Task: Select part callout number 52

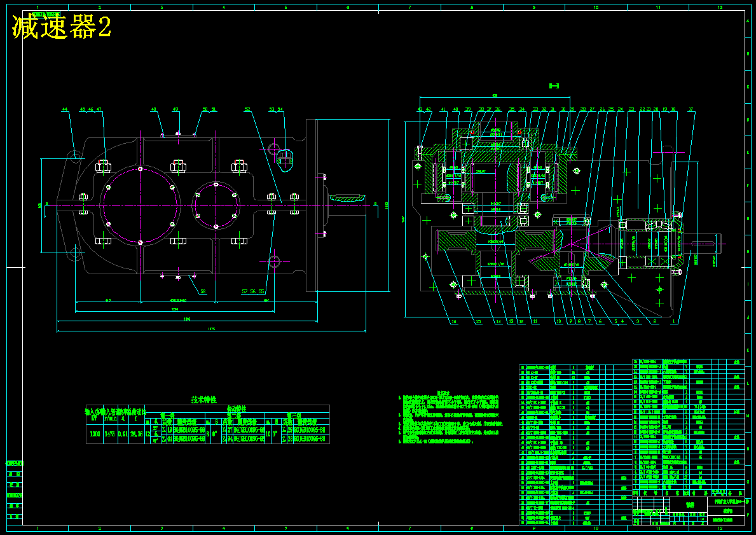Action: coord(247,109)
